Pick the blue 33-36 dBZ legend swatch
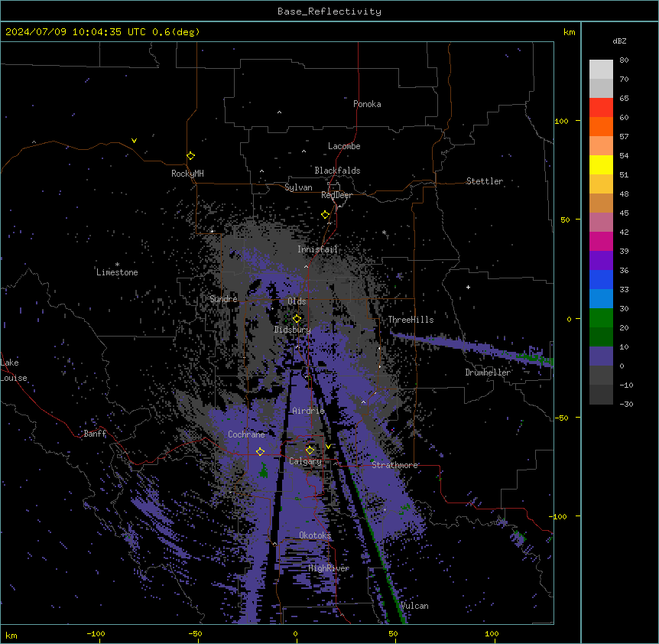The image size is (659, 644). click(x=601, y=279)
